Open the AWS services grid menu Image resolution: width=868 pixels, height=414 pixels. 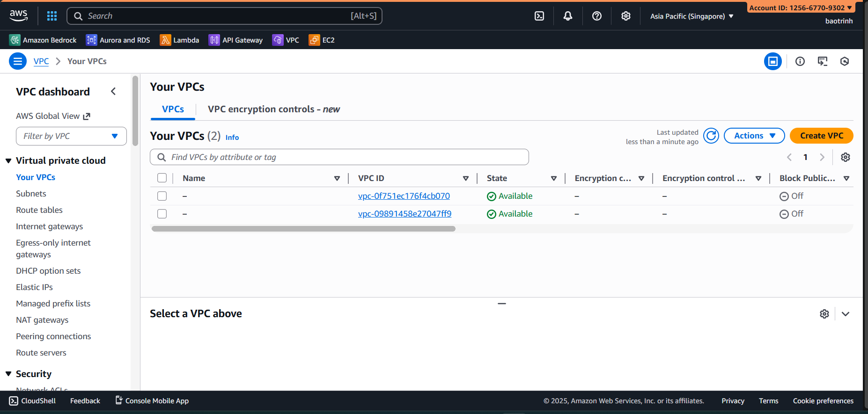(52, 16)
